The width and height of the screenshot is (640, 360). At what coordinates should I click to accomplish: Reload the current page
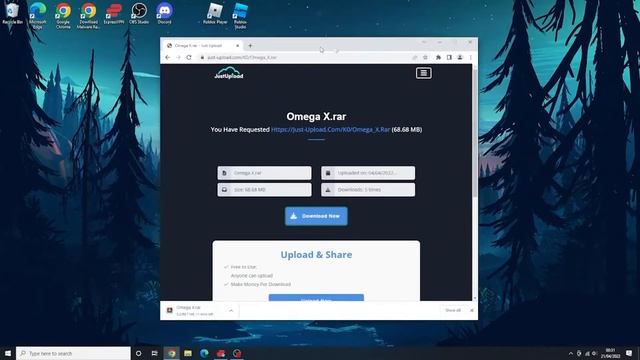coord(189,58)
